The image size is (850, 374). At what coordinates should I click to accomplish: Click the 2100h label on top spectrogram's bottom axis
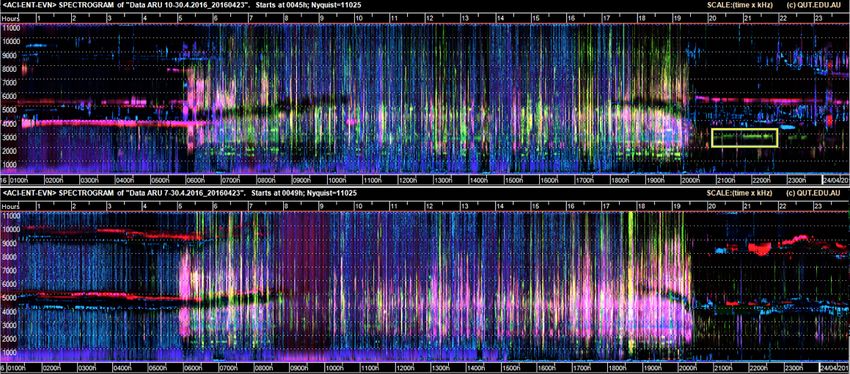point(726,180)
